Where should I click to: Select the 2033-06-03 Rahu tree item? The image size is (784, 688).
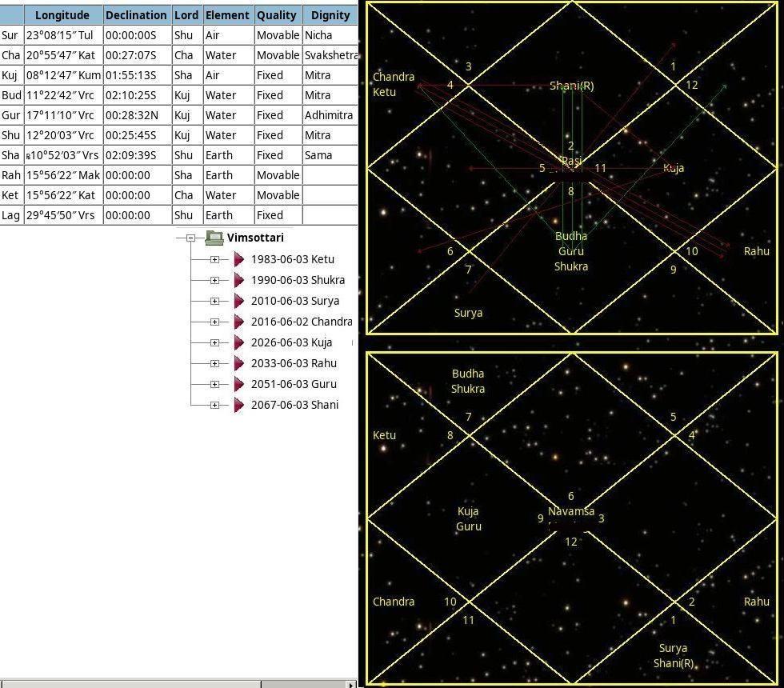pos(294,363)
